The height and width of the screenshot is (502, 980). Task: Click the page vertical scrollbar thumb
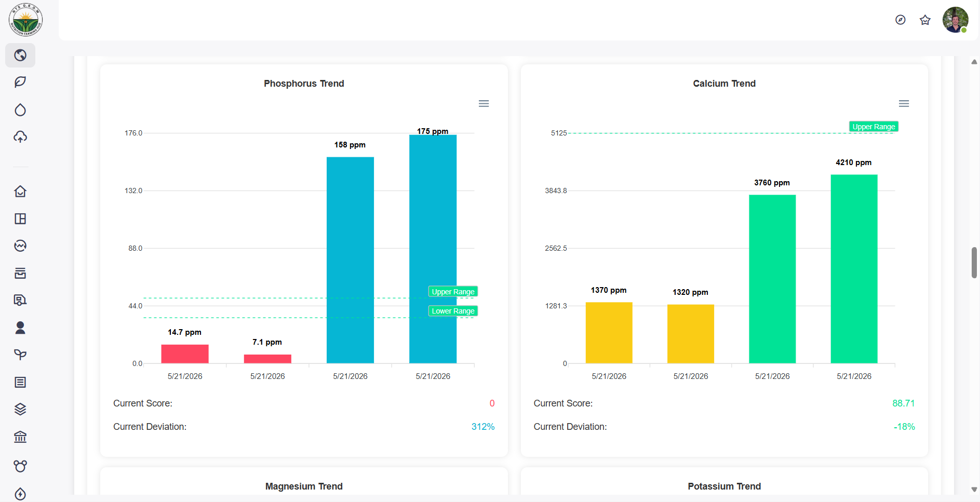(974, 263)
